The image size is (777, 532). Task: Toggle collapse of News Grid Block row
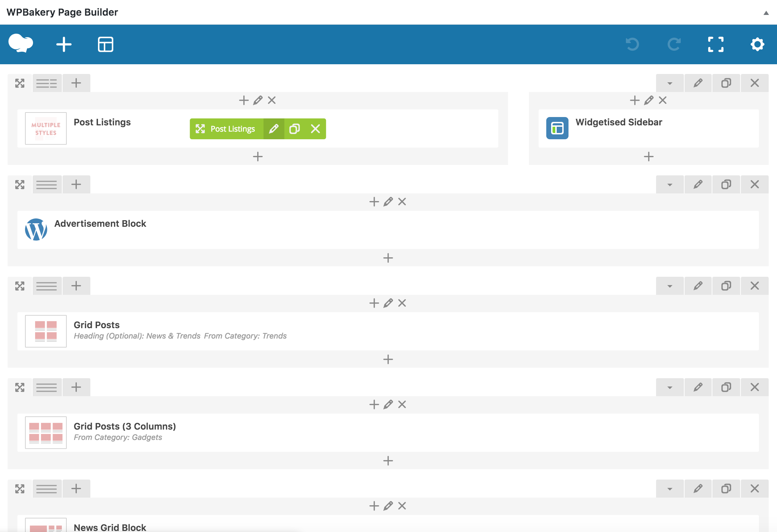click(x=670, y=489)
